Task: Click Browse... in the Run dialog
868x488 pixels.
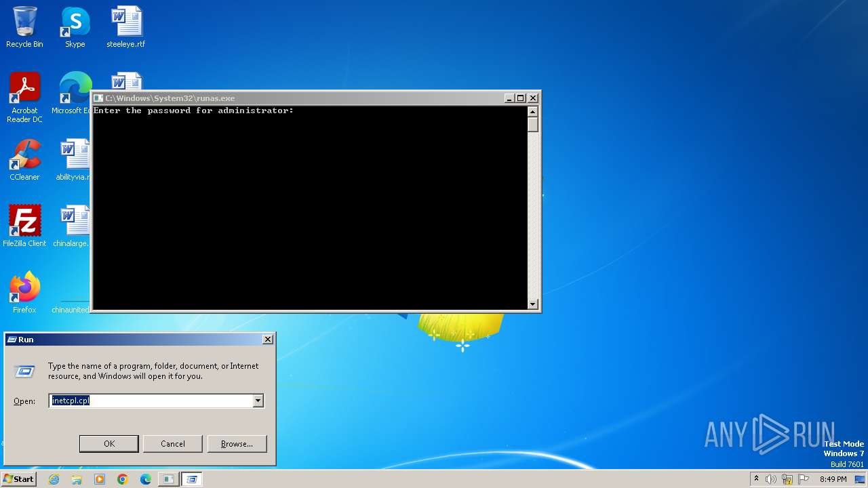Action: pos(237,444)
